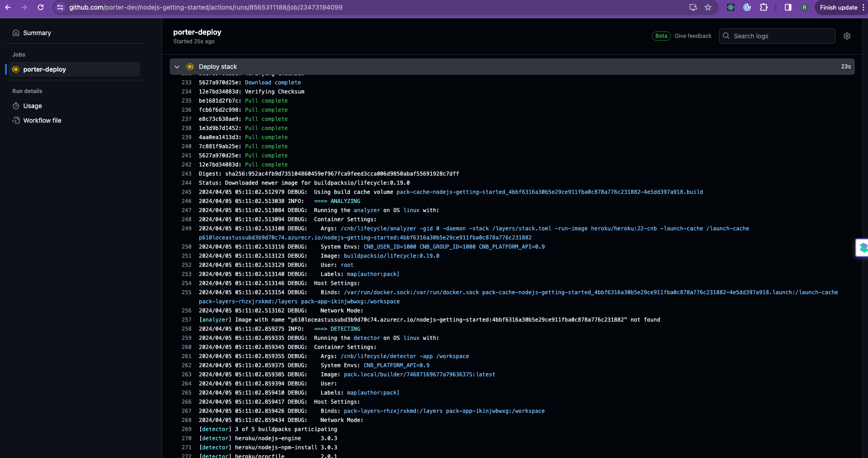Click the magnifier icon in Search logs

[x=726, y=36]
